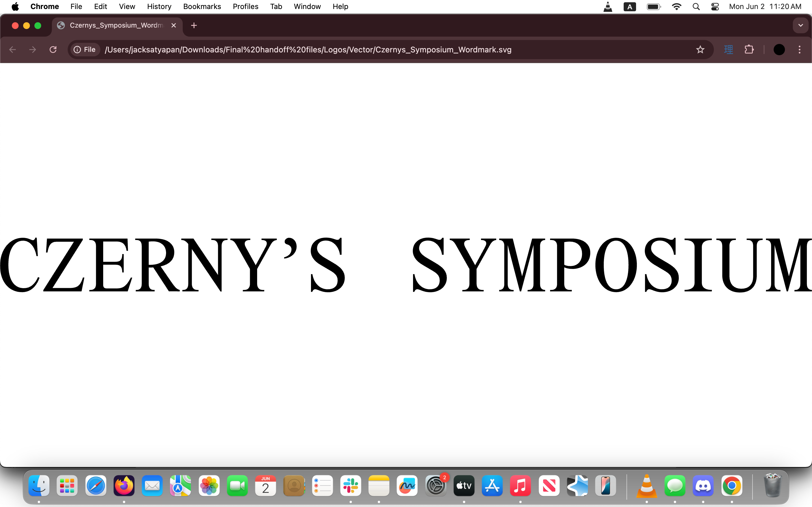The height and width of the screenshot is (507, 812).
Task: Launch Slack from the dock
Action: [351, 486]
